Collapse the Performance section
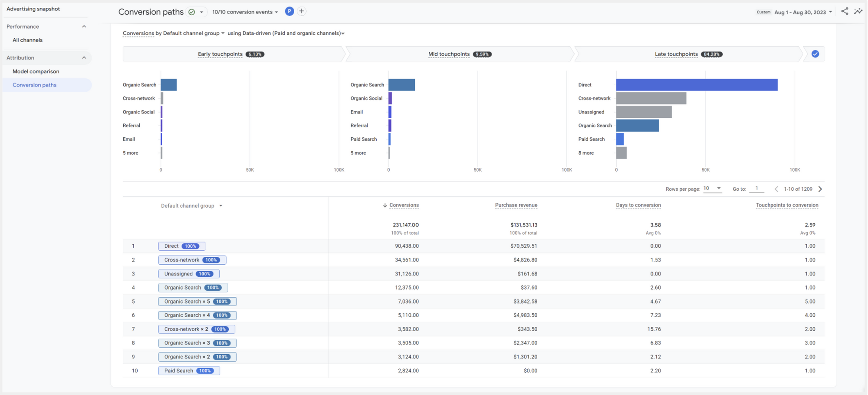This screenshot has width=868, height=395. [84, 27]
